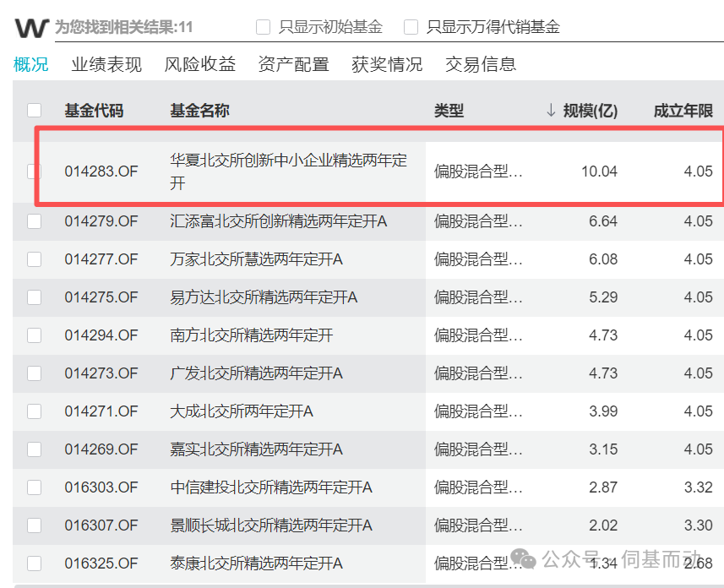Check the box for 014271.OF row
The width and height of the screenshot is (724, 588).
[34, 411]
